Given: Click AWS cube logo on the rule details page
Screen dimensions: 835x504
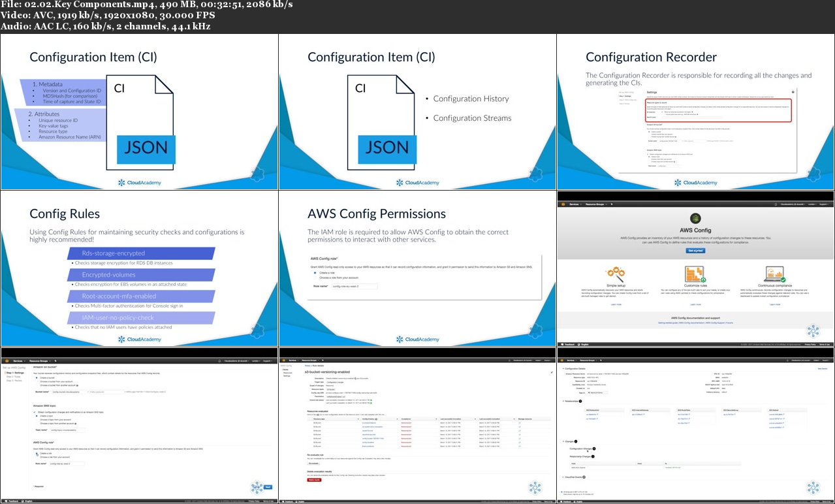Looking at the screenshot, I should tap(283, 360).
